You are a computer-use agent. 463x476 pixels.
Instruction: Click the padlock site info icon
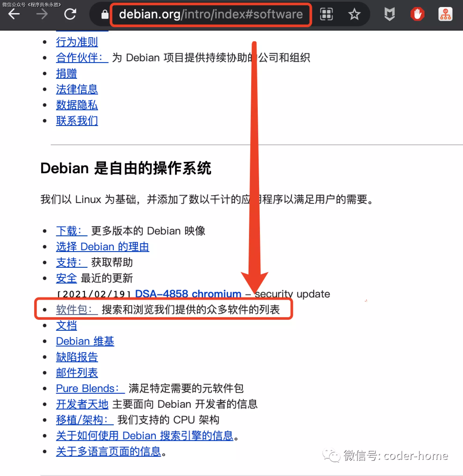tap(105, 14)
